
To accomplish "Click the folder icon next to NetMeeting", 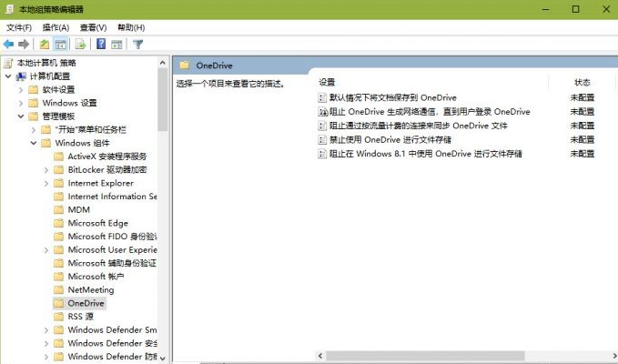I will 58,289.
